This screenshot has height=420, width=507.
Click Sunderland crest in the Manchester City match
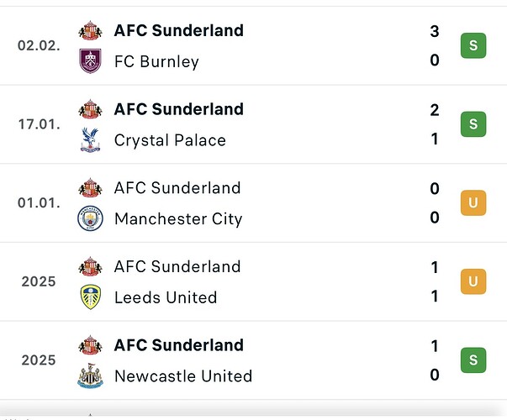[90, 188]
